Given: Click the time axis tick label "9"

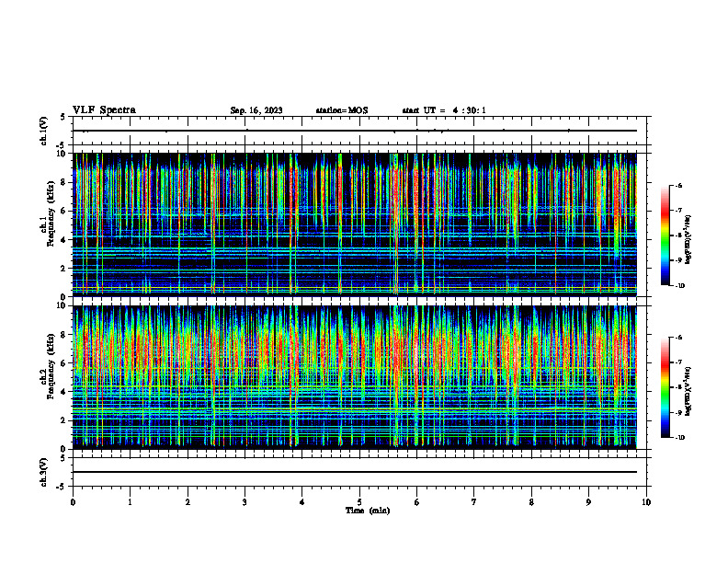Looking at the screenshot, I should (x=588, y=502).
